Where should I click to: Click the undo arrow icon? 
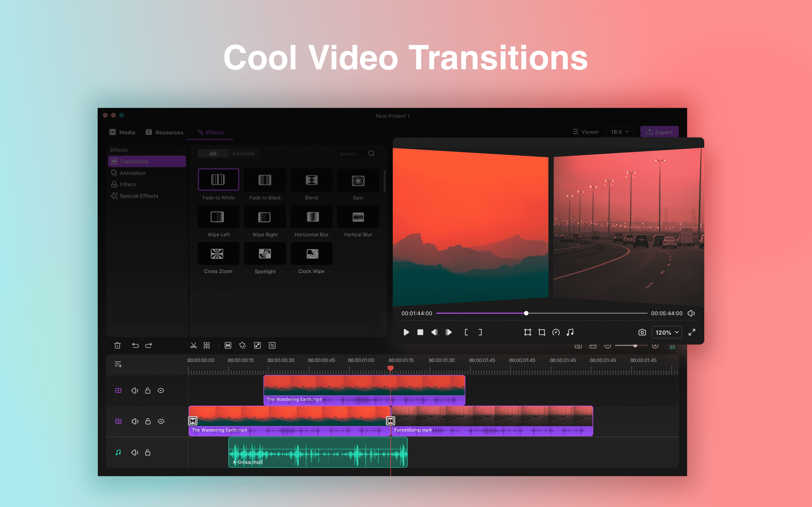(135, 345)
